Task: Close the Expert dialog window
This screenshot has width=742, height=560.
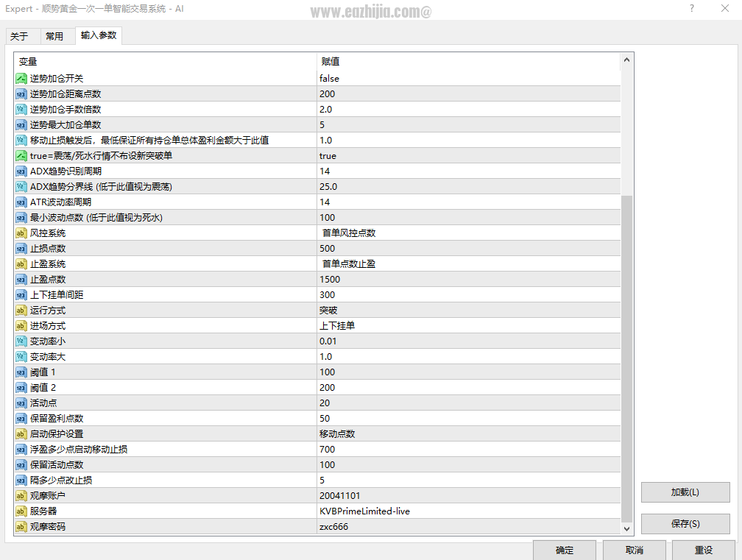Action: pyautogui.click(x=725, y=9)
